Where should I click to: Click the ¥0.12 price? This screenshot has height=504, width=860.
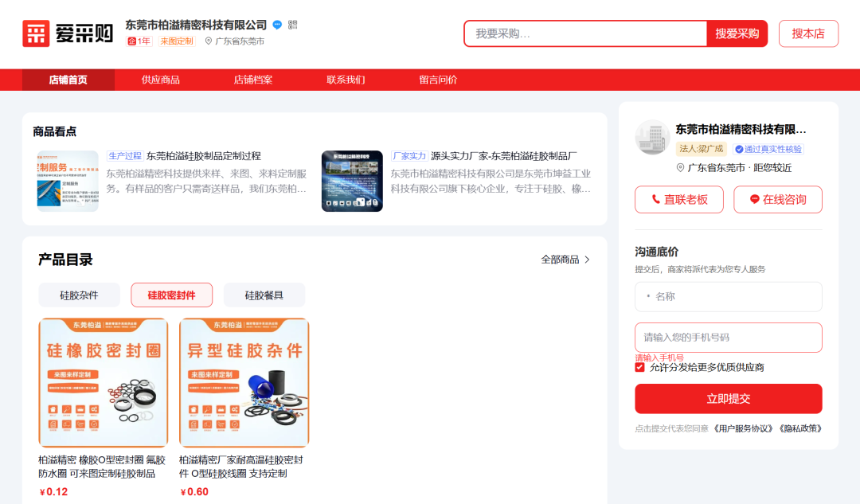coord(54,492)
